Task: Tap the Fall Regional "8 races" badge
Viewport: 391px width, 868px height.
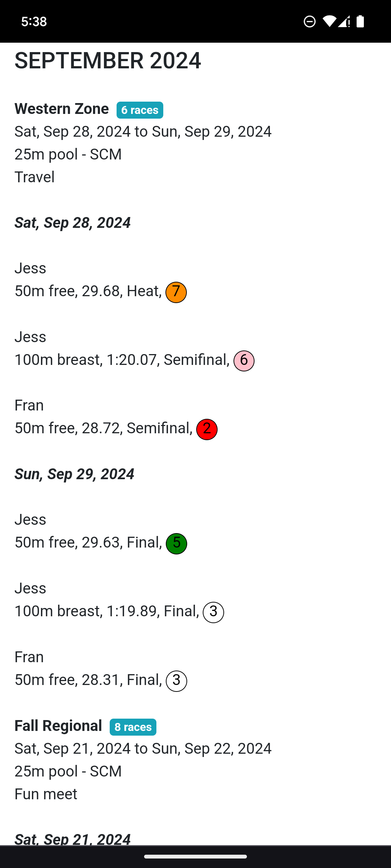Action: [133, 727]
